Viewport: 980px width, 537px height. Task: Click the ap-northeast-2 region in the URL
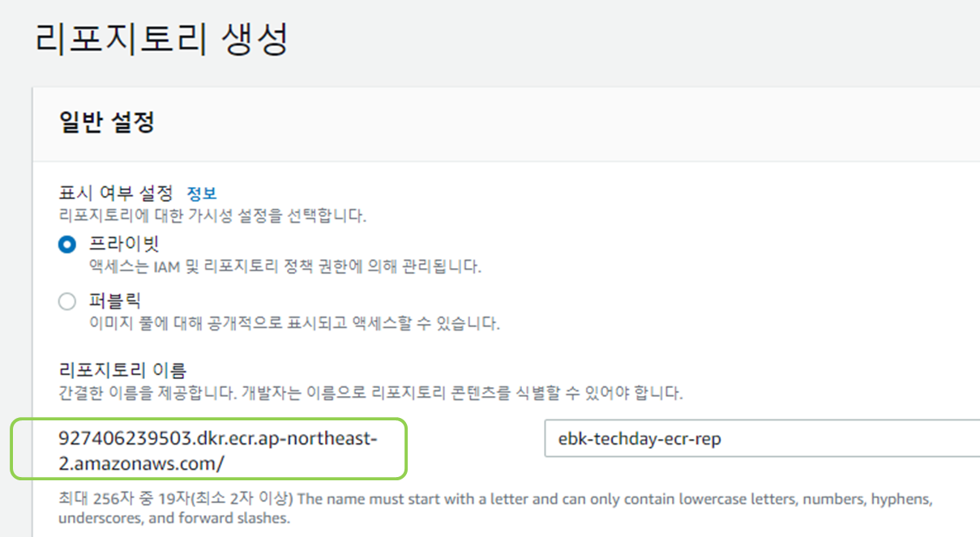[x=316, y=440]
